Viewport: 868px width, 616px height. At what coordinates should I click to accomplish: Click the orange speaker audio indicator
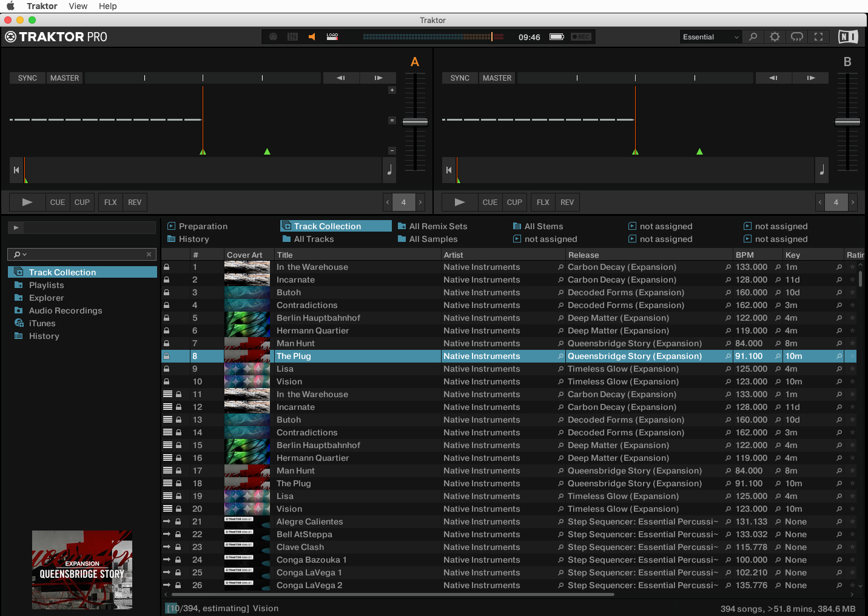[x=312, y=37]
